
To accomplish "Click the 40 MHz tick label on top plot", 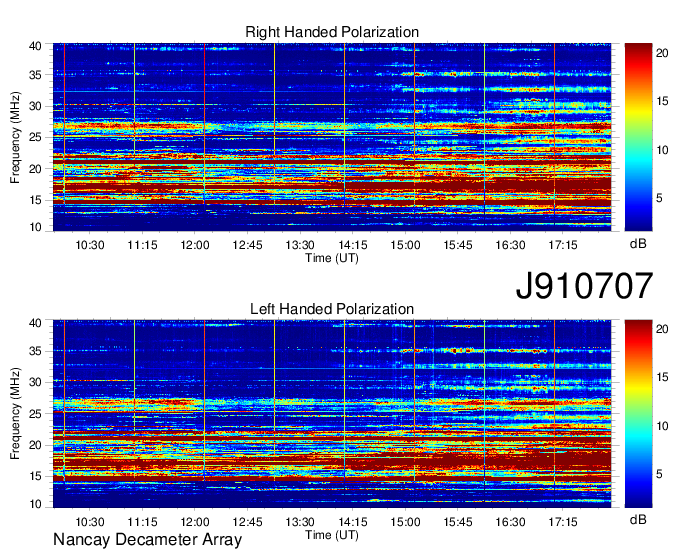I will tap(35, 46).
